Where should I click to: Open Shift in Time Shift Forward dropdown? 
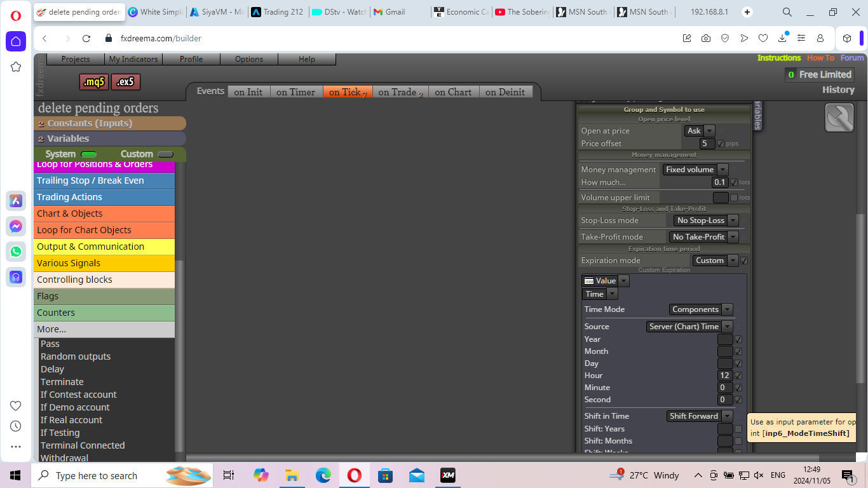tap(700, 416)
